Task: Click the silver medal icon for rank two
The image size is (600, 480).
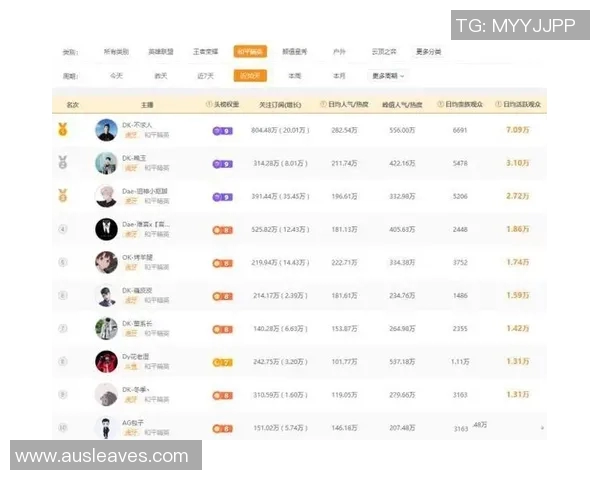Action: (x=63, y=162)
